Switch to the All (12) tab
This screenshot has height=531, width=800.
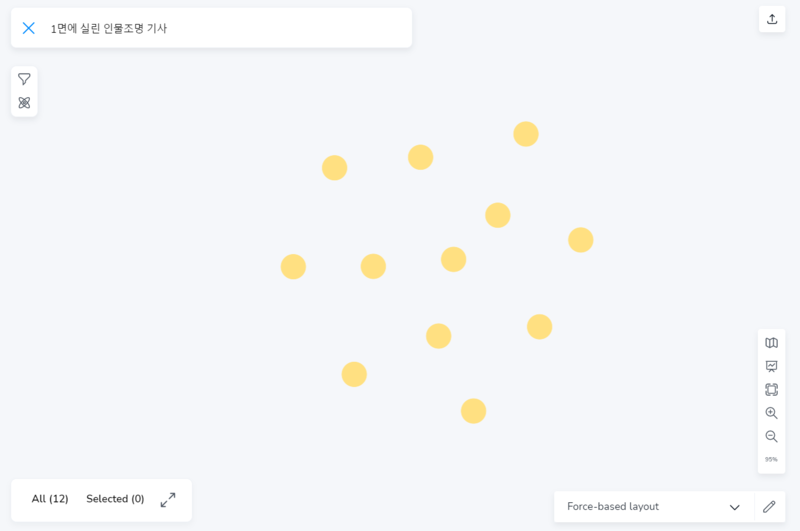[x=50, y=499]
